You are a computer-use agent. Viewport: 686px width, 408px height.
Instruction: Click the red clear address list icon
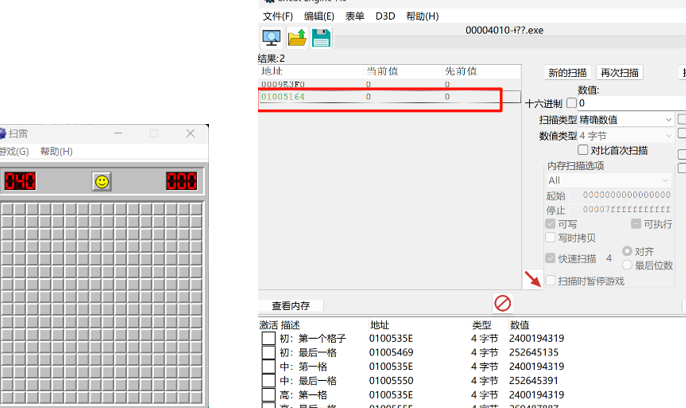[502, 303]
